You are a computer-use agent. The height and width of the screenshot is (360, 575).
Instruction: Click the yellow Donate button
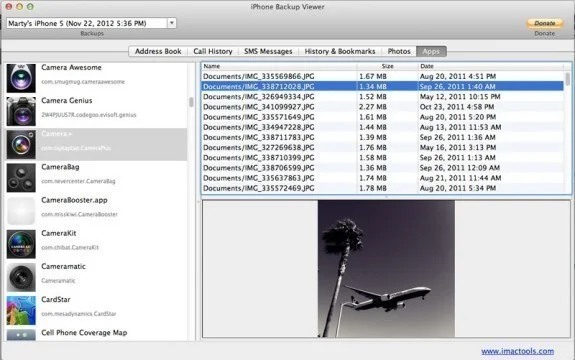coord(545,23)
